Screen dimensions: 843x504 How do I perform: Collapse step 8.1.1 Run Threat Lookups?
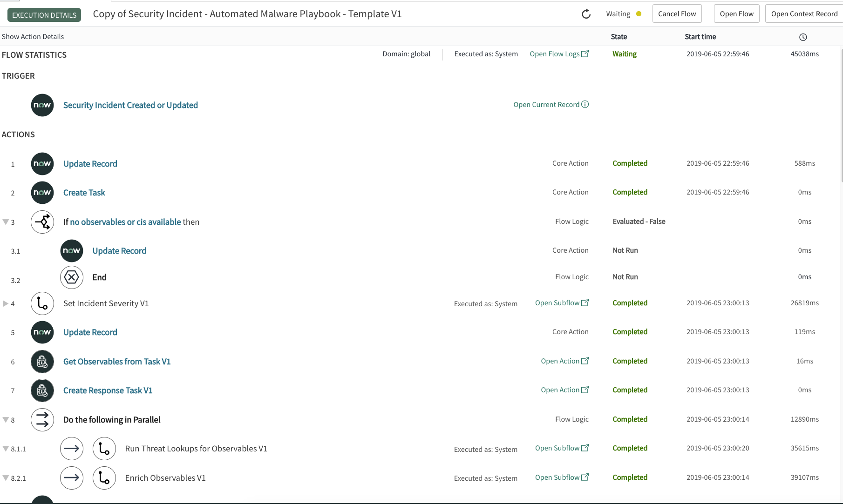(x=6, y=449)
